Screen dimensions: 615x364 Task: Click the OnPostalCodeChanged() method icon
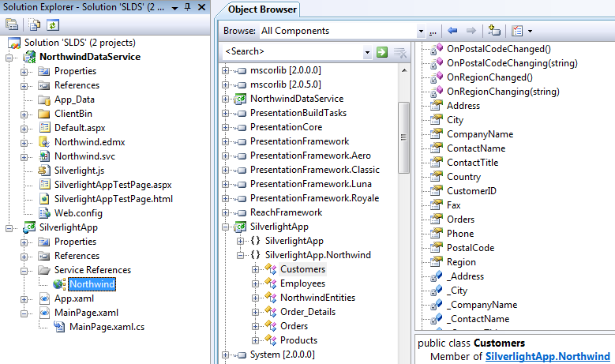pos(437,49)
